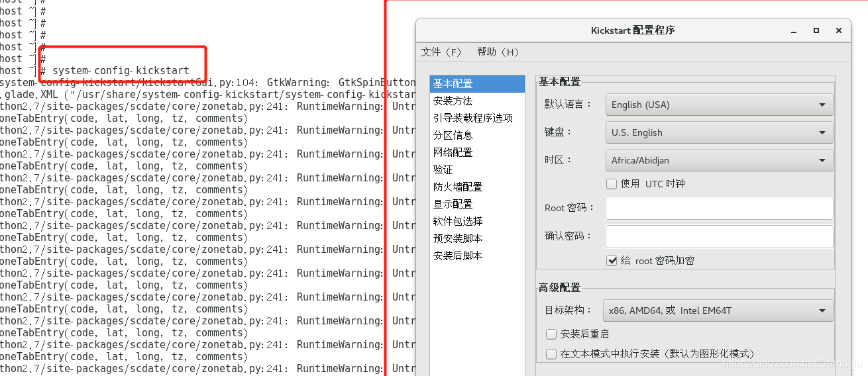Select 引导装载程序选项 in the sidebar

point(476,118)
